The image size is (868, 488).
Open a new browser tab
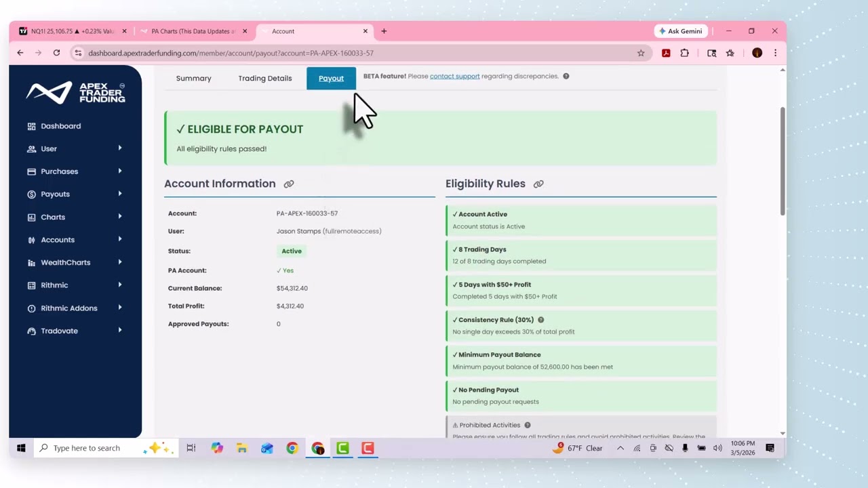(x=384, y=31)
